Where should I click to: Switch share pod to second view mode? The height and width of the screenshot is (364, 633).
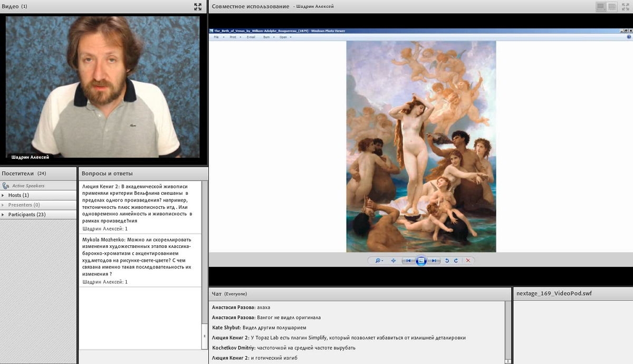(x=612, y=6)
